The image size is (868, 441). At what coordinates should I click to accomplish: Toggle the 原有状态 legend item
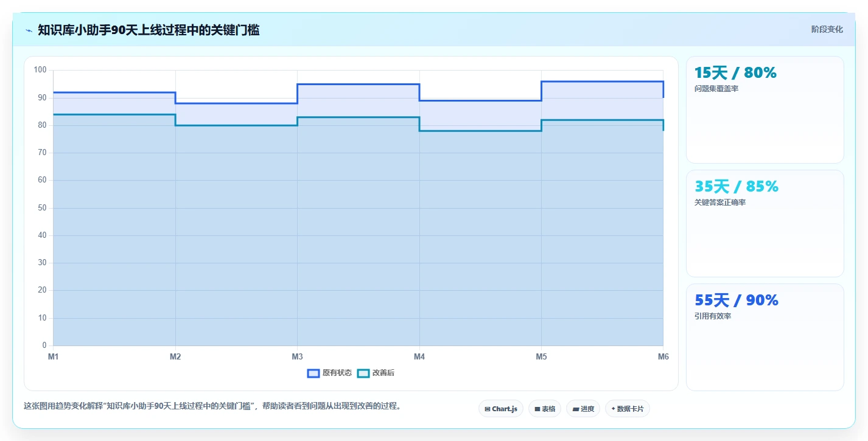click(x=329, y=373)
